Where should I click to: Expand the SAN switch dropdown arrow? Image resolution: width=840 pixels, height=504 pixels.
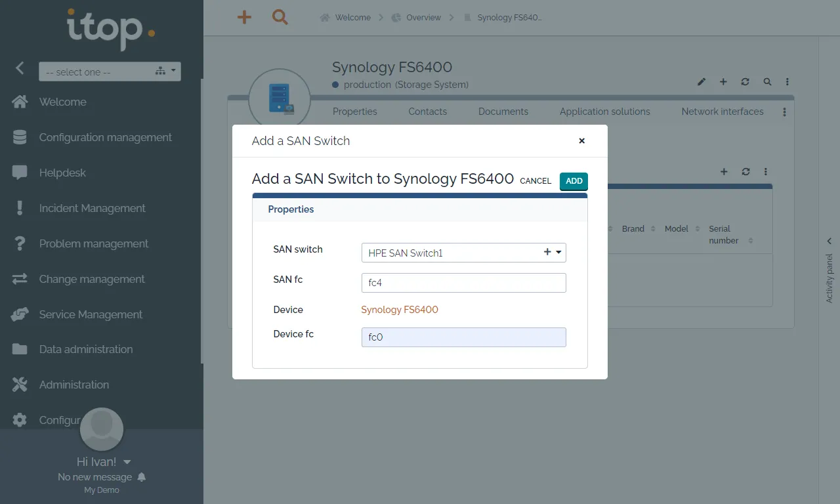click(x=559, y=252)
